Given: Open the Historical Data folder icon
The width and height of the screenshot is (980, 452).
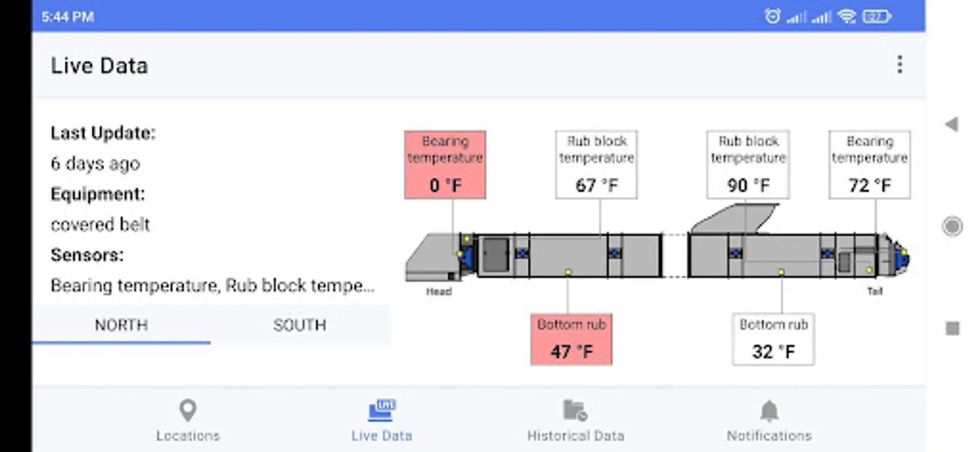Looking at the screenshot, I should [575, 410].
